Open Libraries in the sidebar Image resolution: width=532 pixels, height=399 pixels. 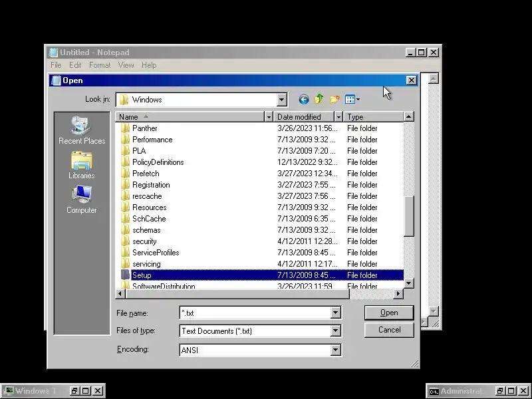pyautogui.click(x=81, y=165)
